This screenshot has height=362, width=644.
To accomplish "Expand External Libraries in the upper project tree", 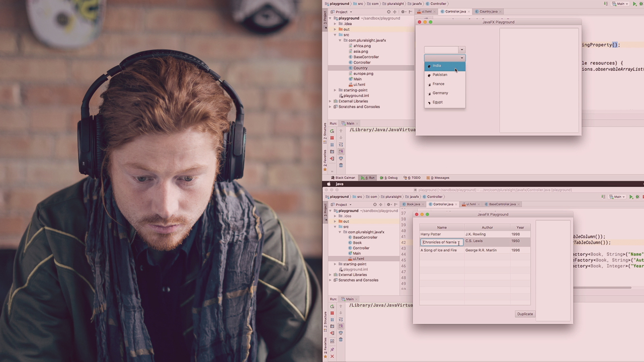I will pos(331,101).
